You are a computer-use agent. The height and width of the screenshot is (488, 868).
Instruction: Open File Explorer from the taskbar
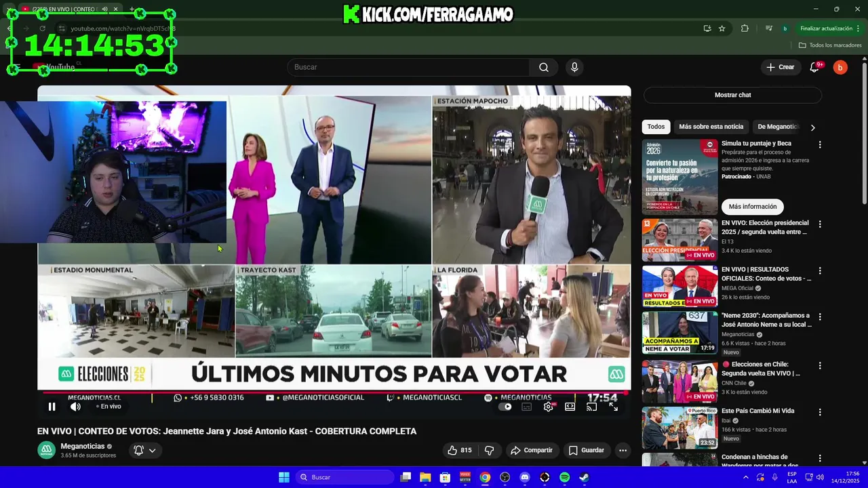425,477
